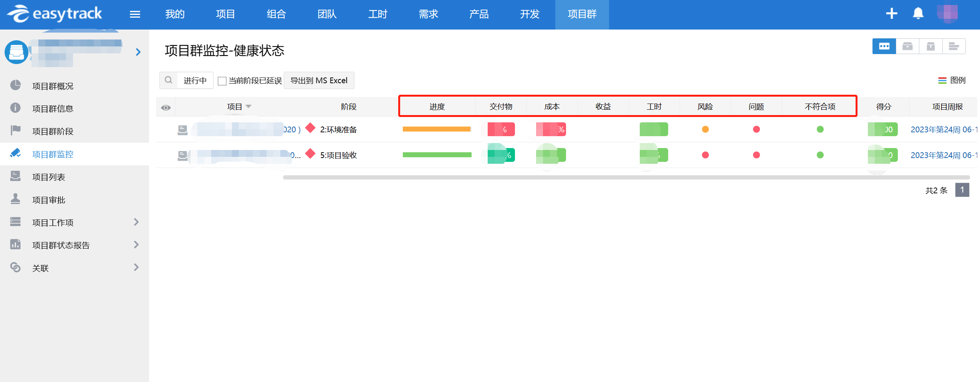980x382 pixels.
Task: Click the 项目群信息 info icon
Action: (15, 108)
